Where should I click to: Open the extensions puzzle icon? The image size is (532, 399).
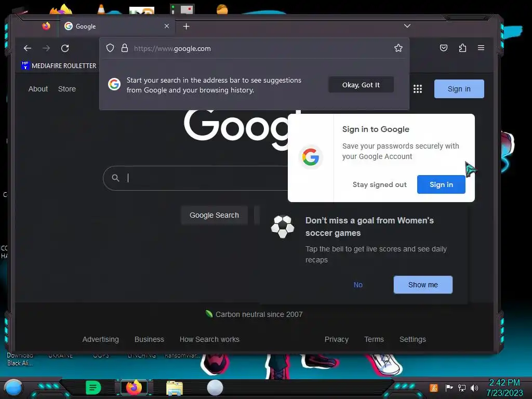pos(462,48)
